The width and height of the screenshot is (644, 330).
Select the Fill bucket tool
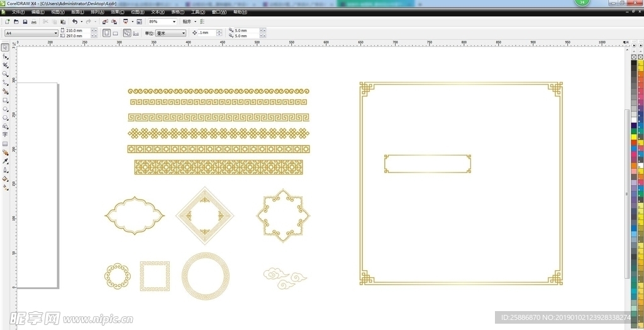[x=5, y=179]
